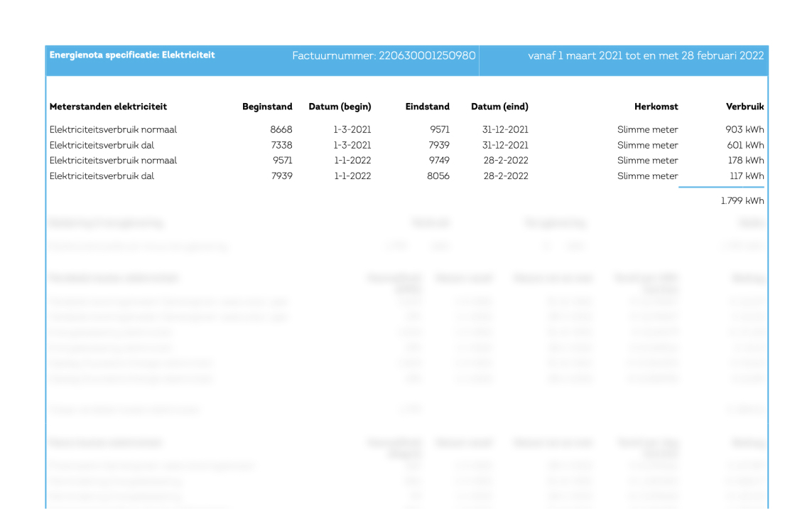Select 'Elektriciteitsverbruik normaal' row with eindstand 9749
Viewport: 812px width, 509px height.
click(406, 160)
